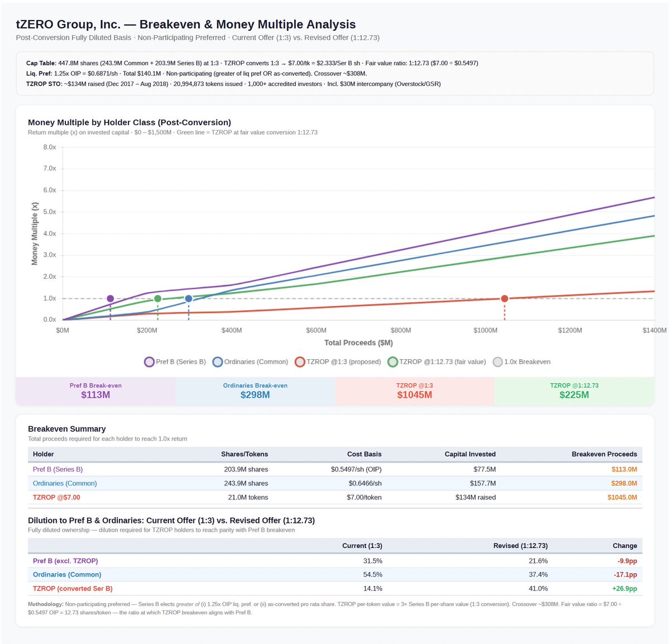Click the Pref B (Series B) summary row label
Image resolution: width=670 pixels, height=644 pixels.
pos(58,469)
